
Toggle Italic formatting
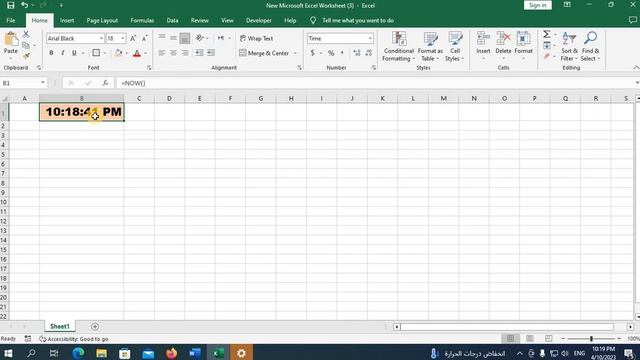pos(62,53)
